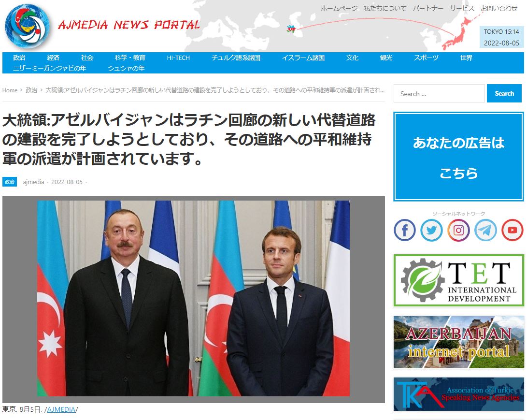Click the Azerbaijan flag marker on map
The height and width of the screenshot is (420, 527).
291,29
